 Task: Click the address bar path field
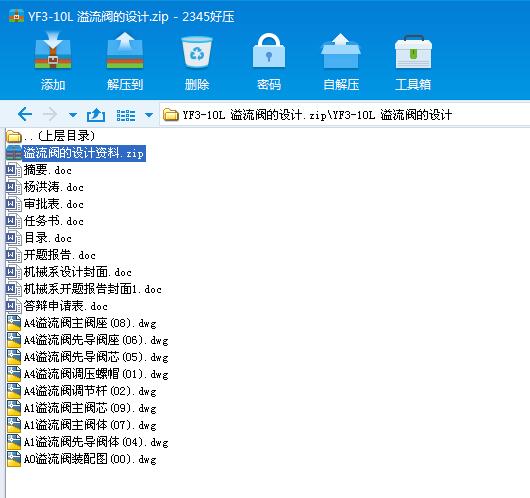[x=344, y=115]
